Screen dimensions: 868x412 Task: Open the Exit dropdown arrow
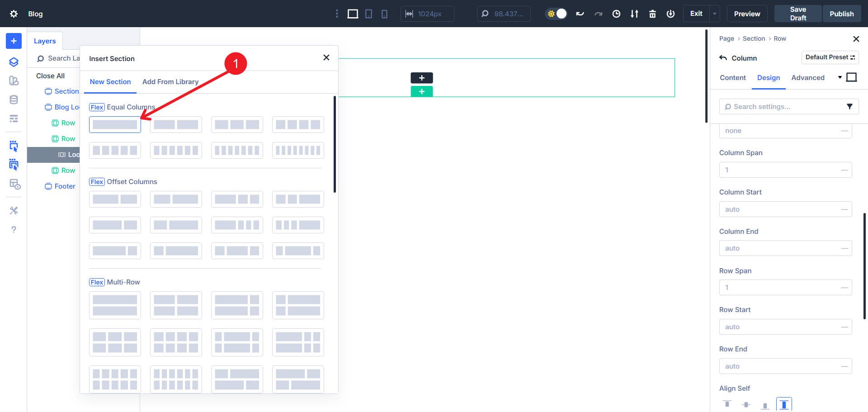[713, 14]
